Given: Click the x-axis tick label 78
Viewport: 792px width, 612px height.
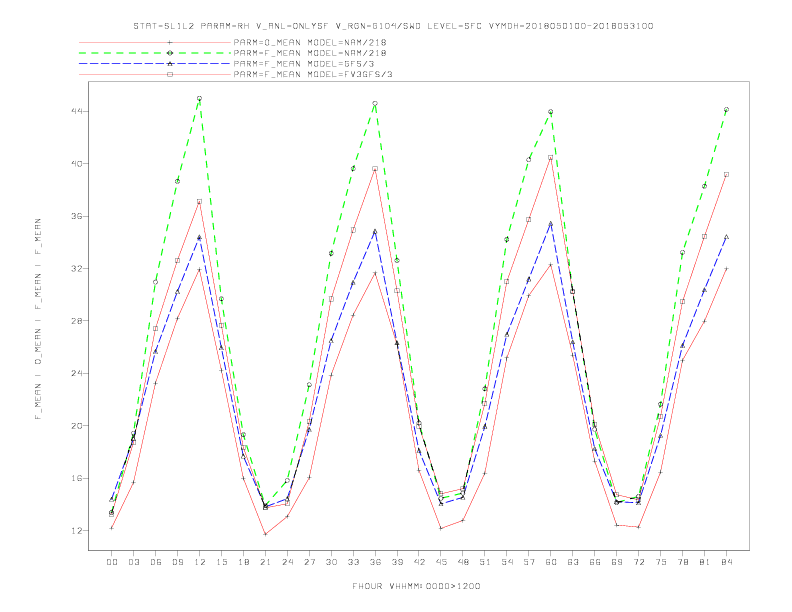Looking at the screenshot, I should coord(682,562).
